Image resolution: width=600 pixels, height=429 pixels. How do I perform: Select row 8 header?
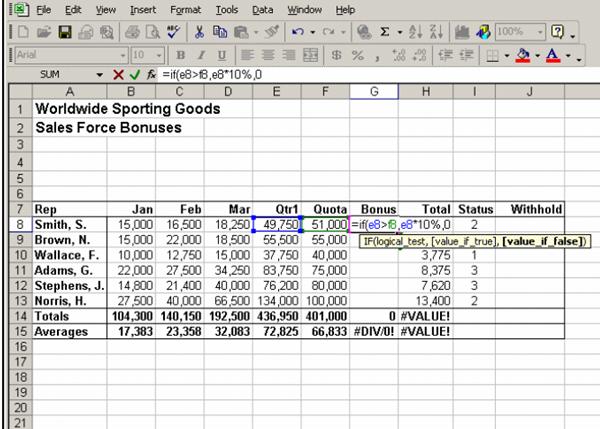pos(20,224)
